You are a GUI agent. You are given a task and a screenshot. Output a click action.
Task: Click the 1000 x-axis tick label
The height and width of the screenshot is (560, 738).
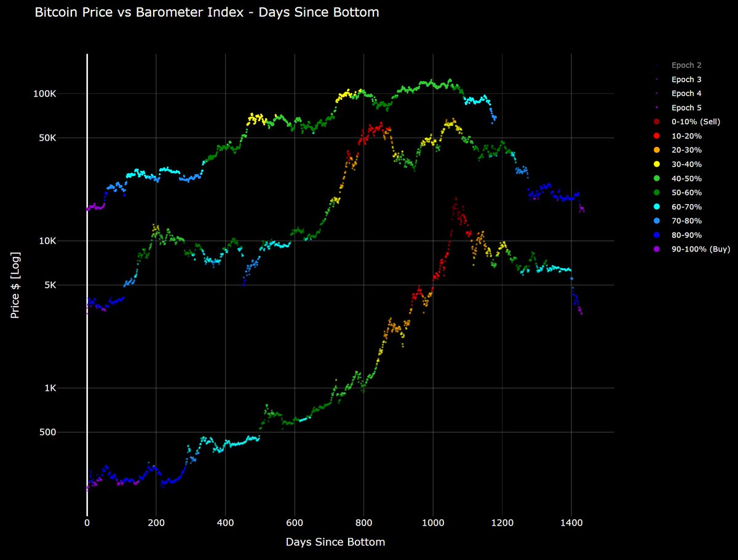click(x=433, y=523)
